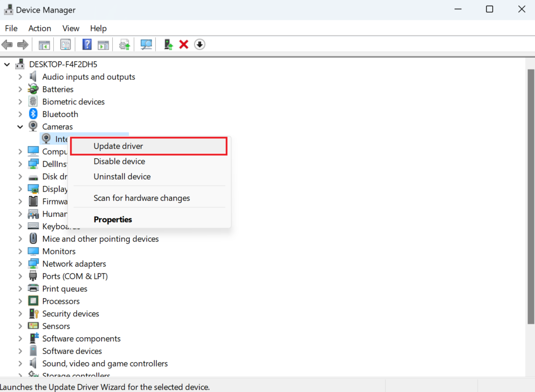Open the View menu in menu bar
Viewport: 535px width, 392px height.
(71, 28)
